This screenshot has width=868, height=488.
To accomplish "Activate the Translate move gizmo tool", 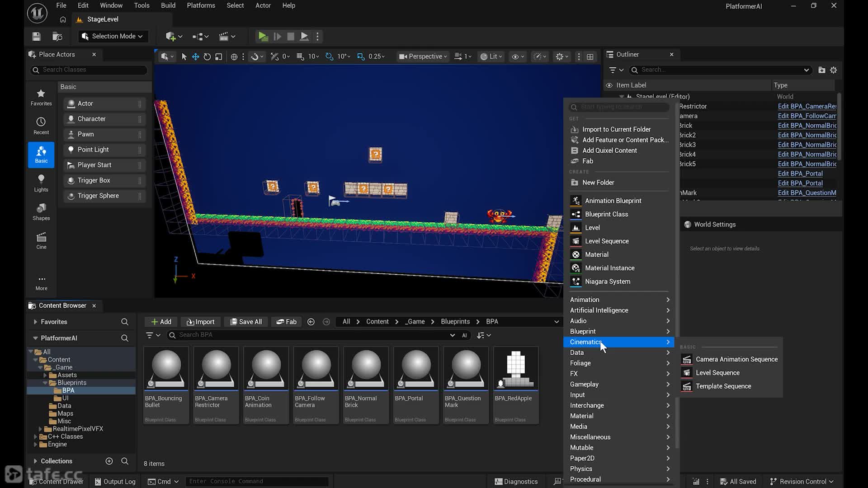I will point(195,56).
